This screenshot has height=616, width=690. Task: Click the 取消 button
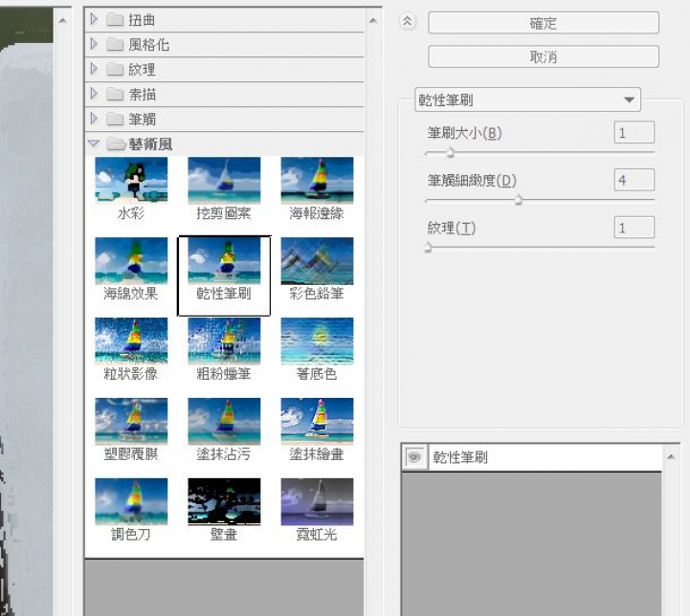click(x=544, y=56)
